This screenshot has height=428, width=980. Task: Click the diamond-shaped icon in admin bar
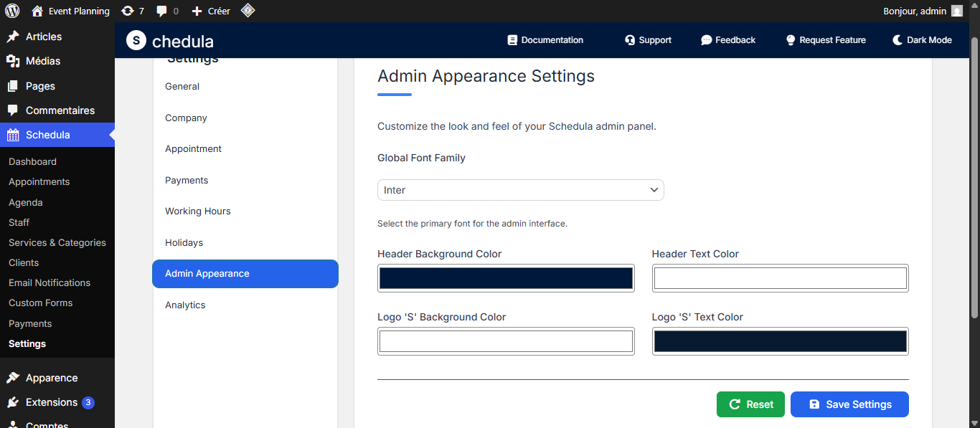[x=248, y=11]
